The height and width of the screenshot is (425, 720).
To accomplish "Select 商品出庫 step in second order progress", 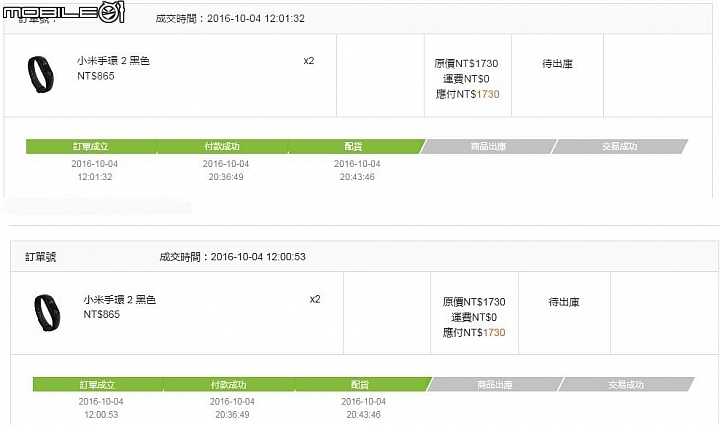I will [x=495, y=384].
